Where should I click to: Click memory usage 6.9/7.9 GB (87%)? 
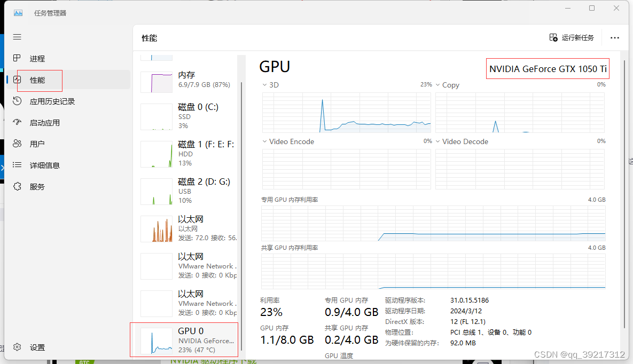[x=204, y=85]
